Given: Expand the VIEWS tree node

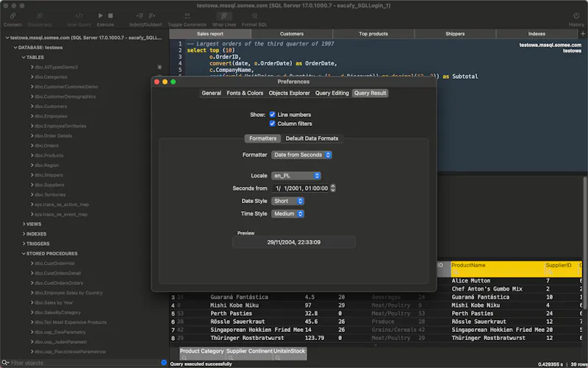Looking at the screenshot, I should click(24, 224).
